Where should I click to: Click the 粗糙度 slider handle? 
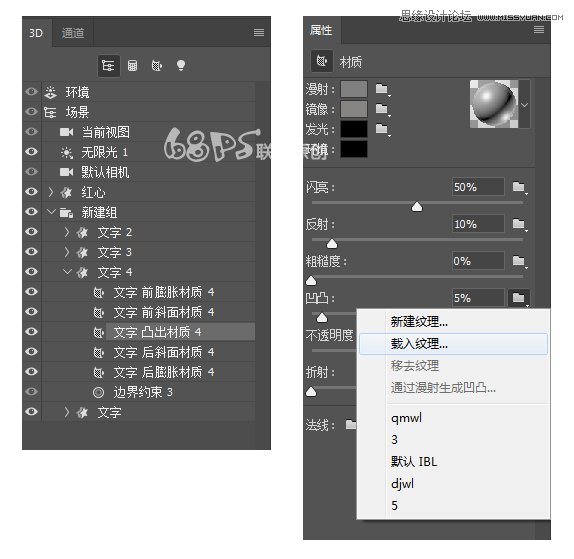[311, 281]
